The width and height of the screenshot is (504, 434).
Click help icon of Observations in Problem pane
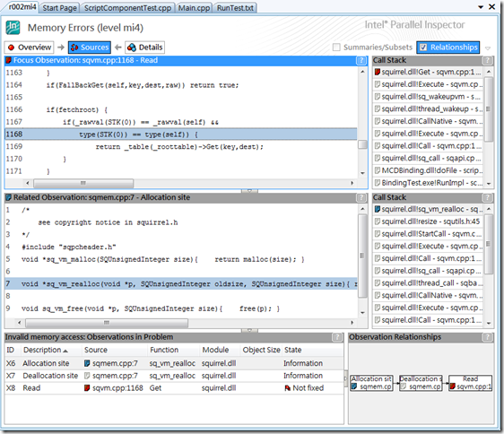point(337,337)
